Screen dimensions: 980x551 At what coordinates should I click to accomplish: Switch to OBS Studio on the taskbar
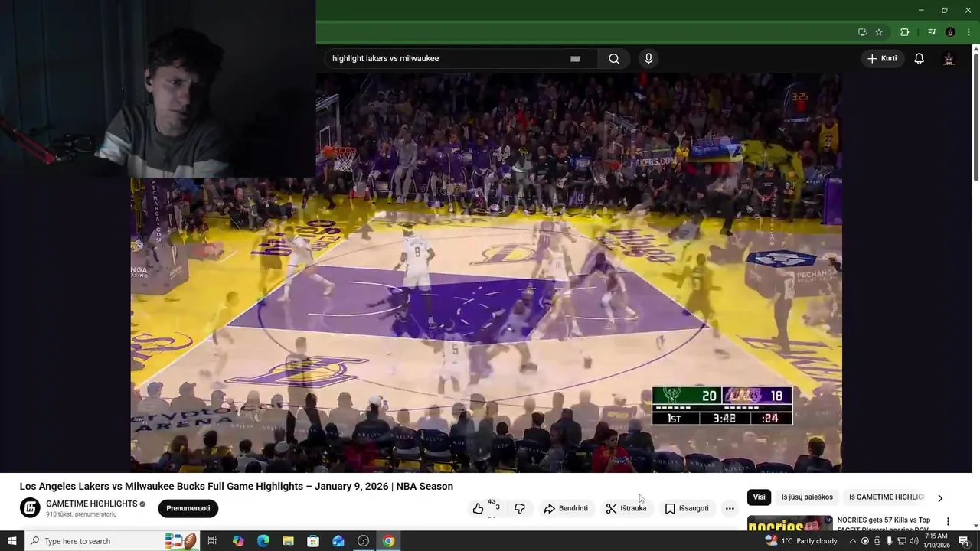click(364, 541)
